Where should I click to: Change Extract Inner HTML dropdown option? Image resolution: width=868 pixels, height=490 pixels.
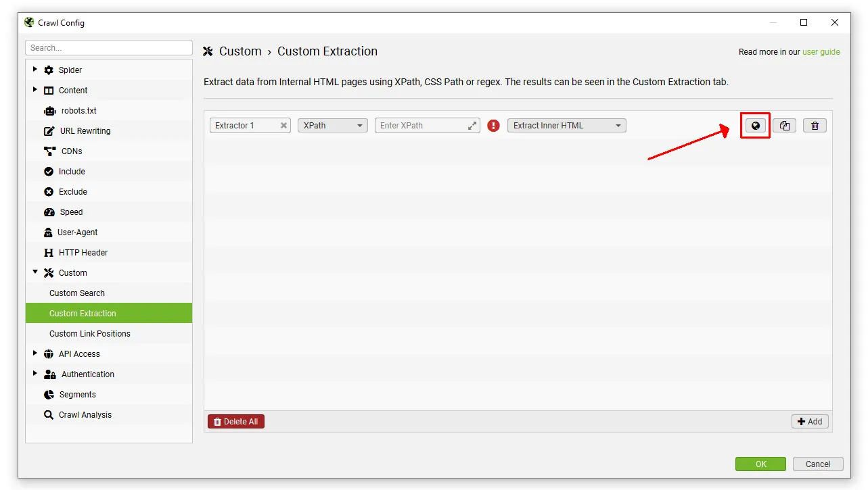[566, 125]
